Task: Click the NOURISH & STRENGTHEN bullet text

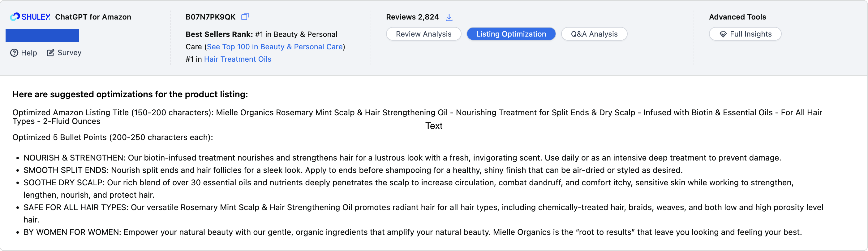Action: coord(402,157)
